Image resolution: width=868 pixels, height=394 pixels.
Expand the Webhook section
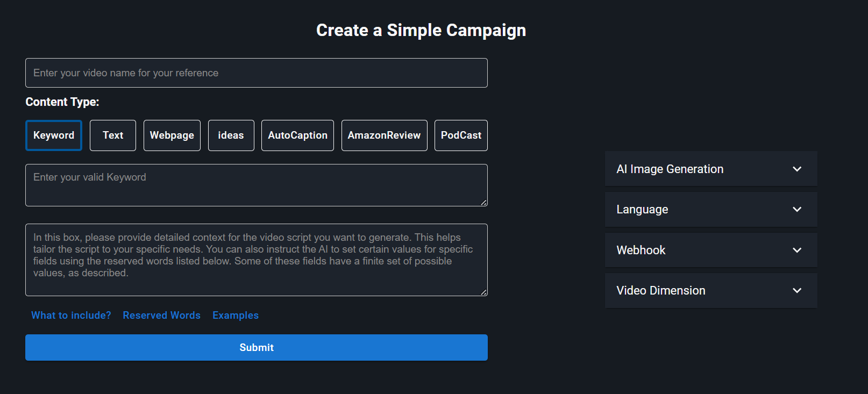[x=641, y=250]
